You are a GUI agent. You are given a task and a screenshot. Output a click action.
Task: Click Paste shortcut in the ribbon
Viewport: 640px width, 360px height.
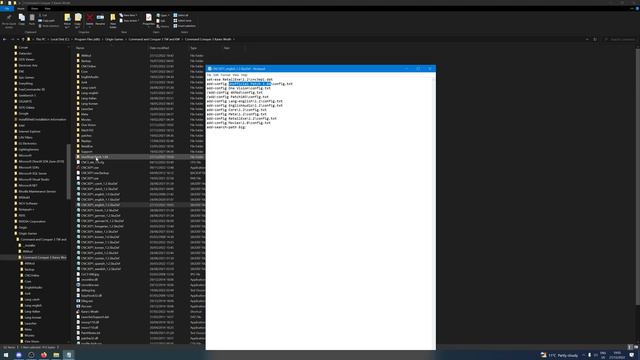pyautogui.click(x=49, y=26)
